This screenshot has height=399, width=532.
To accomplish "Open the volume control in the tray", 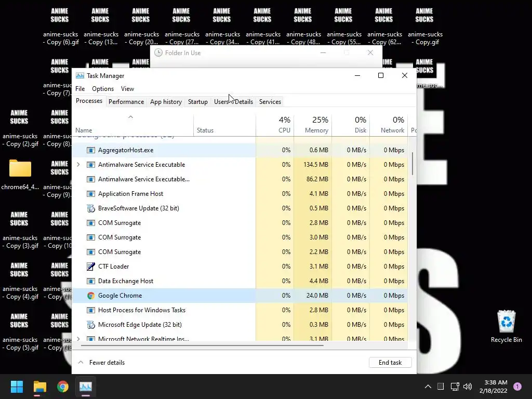I will (468, 387).
